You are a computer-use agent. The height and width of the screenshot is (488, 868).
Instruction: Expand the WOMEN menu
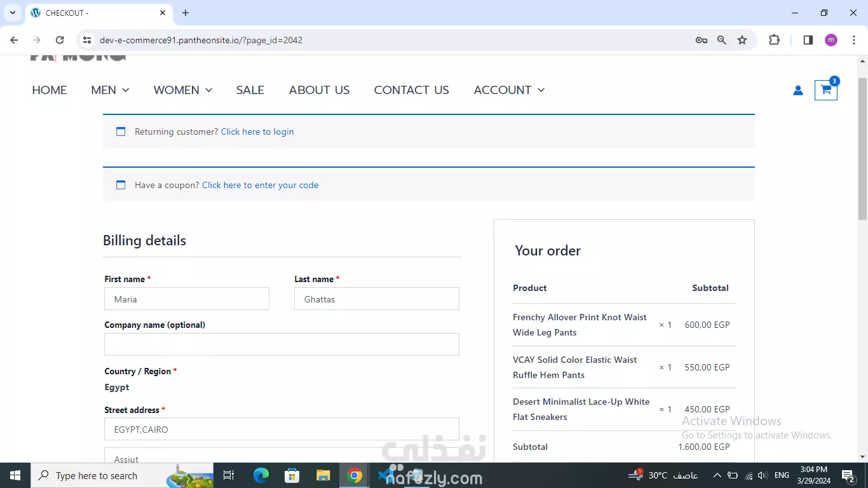(x=183, y=90)
